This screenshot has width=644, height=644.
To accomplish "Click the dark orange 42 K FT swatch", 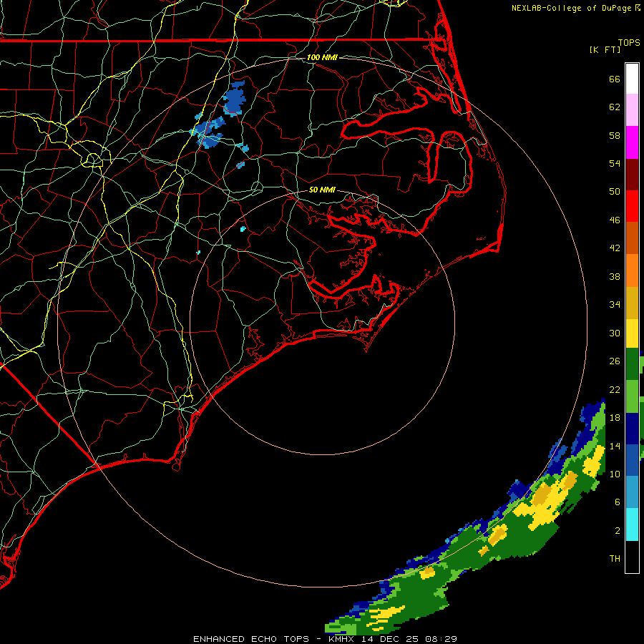I will coord(632,238).
